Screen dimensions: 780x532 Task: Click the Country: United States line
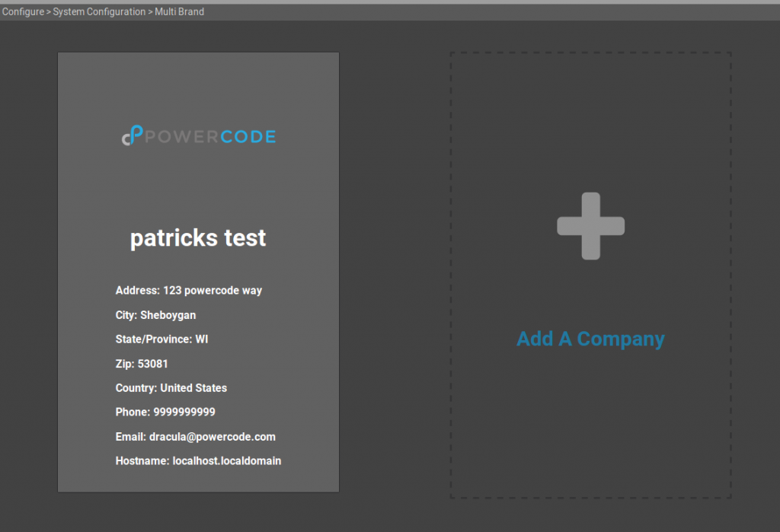coord(171,388)
